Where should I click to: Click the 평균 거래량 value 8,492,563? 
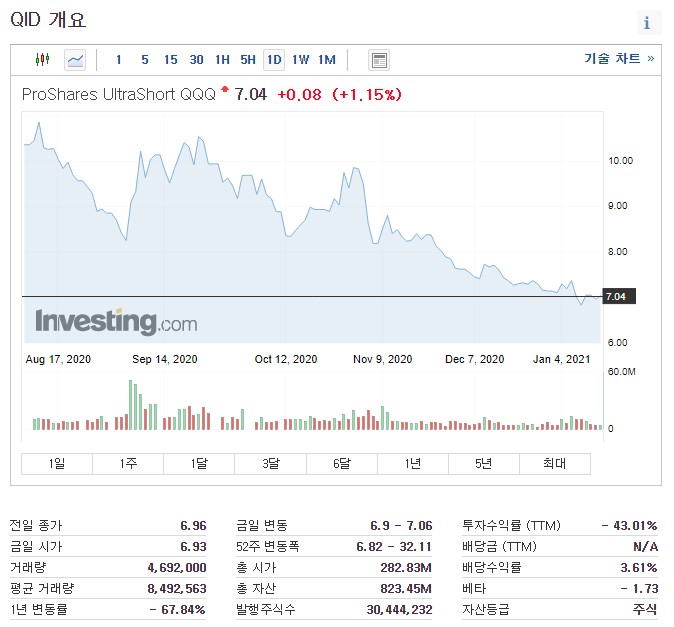pos(177,588)
